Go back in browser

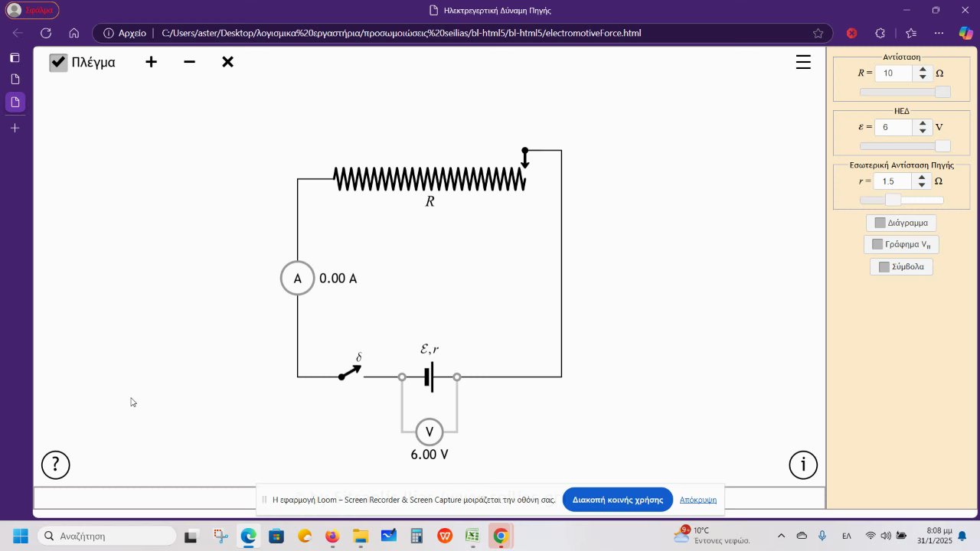click(x=18, y=33)
